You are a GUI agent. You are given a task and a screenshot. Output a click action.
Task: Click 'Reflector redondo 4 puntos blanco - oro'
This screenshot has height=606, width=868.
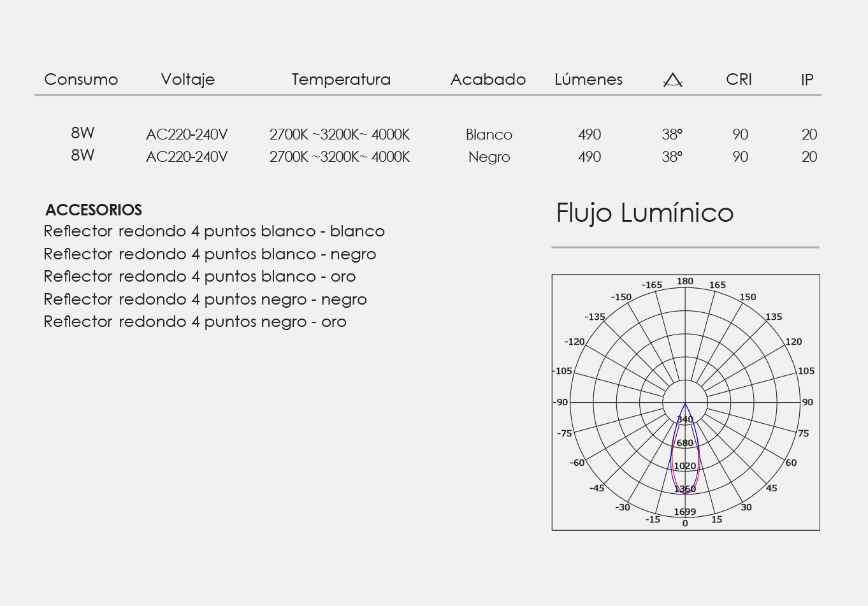(x=199, y=277)
